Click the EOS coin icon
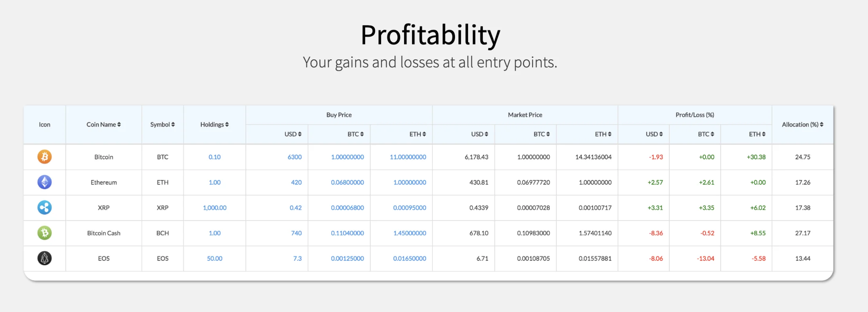 pos(44,259)
